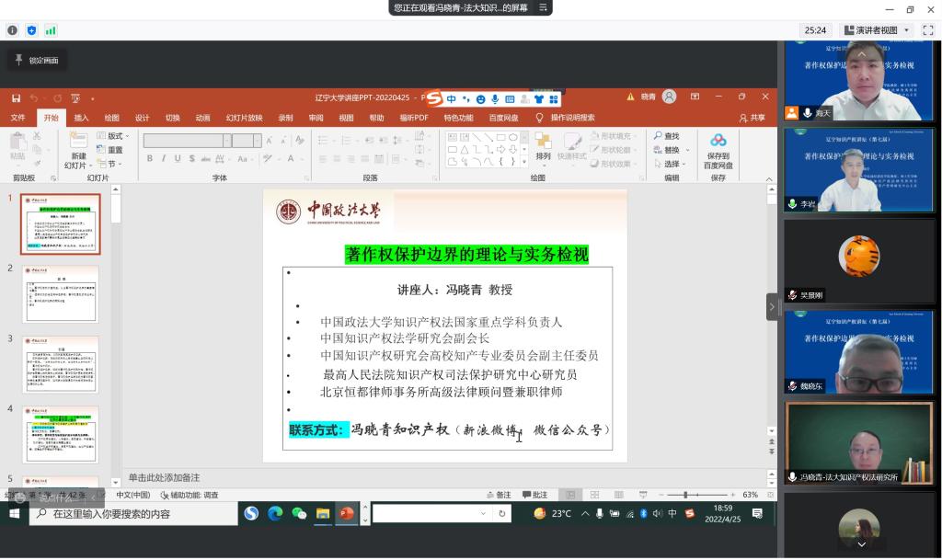
Task: Toggle bold text formatting
Action: point(150,159)
